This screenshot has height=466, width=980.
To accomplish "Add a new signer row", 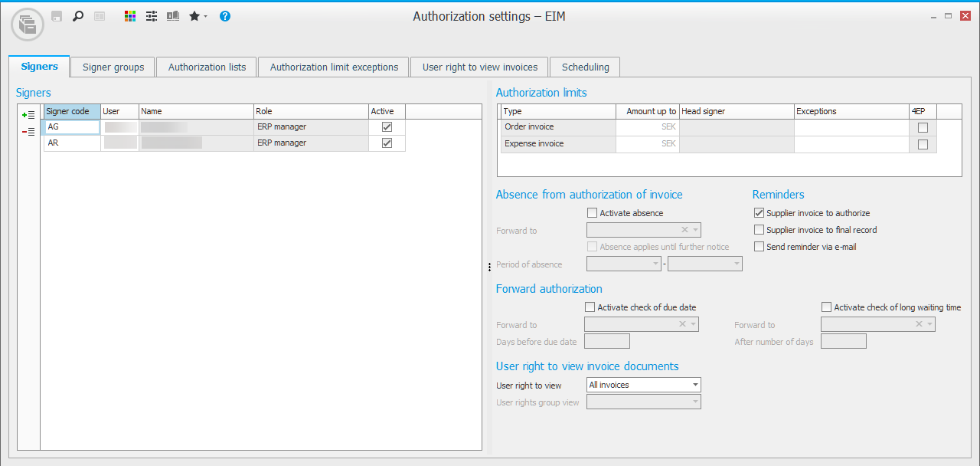I will pyautogui.click(x=28, y=115).
